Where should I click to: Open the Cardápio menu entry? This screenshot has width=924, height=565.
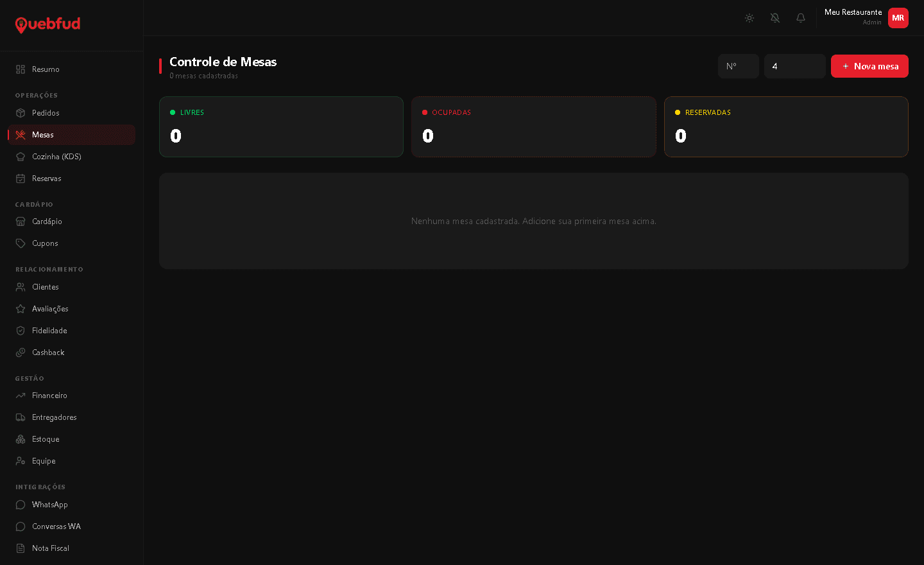(x=71, y=222)
